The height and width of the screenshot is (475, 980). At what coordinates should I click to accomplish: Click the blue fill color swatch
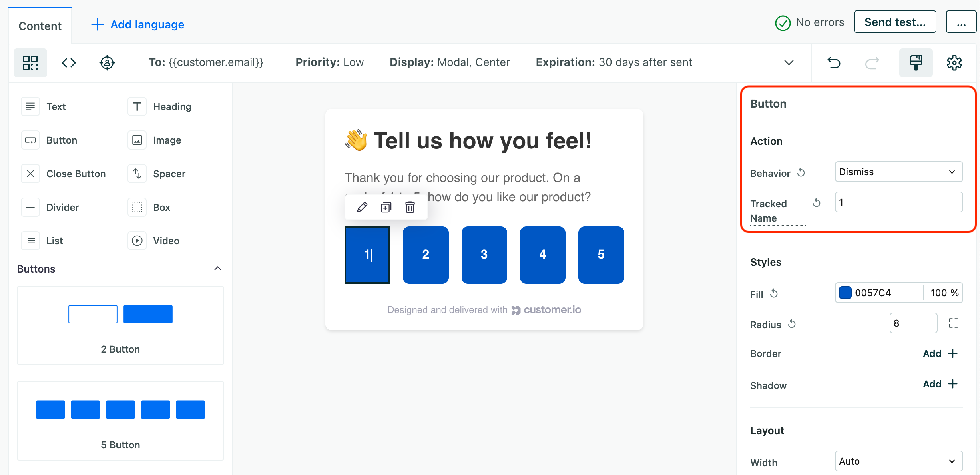[845, 293]
